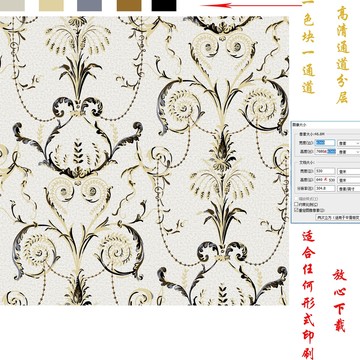Image resolution: width=360 pixels, height=360 pixels.
Task: Open the pixel height unit dropdown
Action: pos(349,152)
